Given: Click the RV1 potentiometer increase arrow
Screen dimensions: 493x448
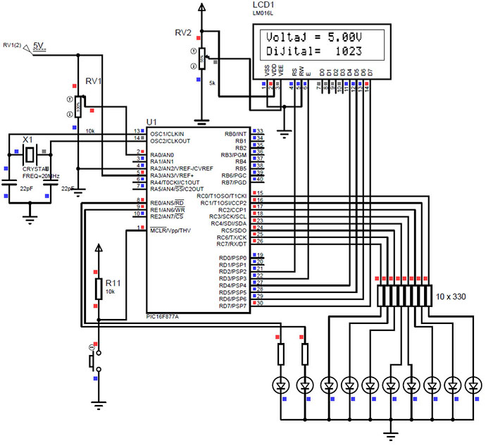Looking at the screenshot, I should click(69, 99).
